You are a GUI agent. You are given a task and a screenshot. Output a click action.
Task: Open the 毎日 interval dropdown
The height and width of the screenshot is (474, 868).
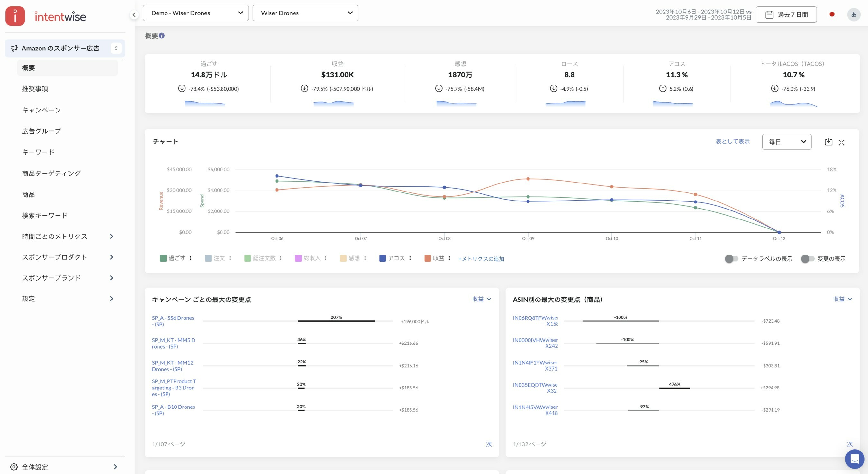click(786, 142)
